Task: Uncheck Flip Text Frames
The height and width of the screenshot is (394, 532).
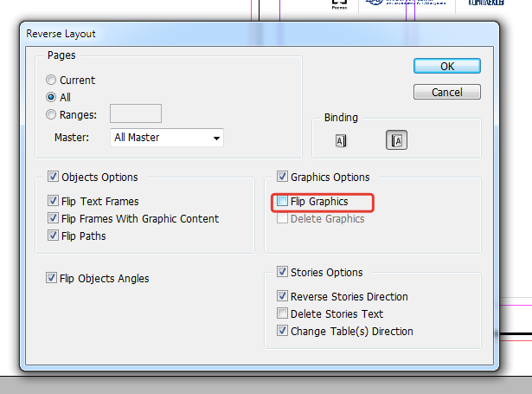Action: coord(53,201)
